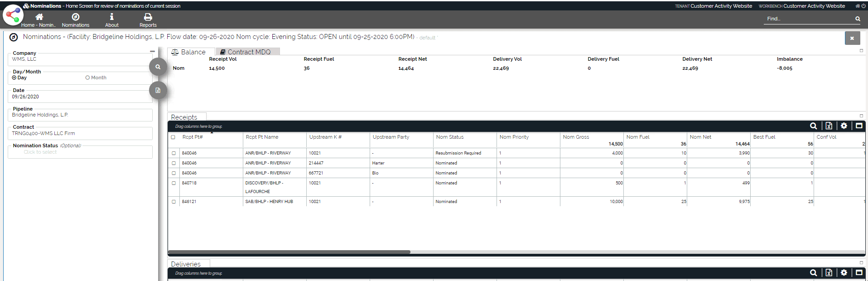
Task: Switch to the Contract MDQ tab
Action: click(x=248, y=52)
